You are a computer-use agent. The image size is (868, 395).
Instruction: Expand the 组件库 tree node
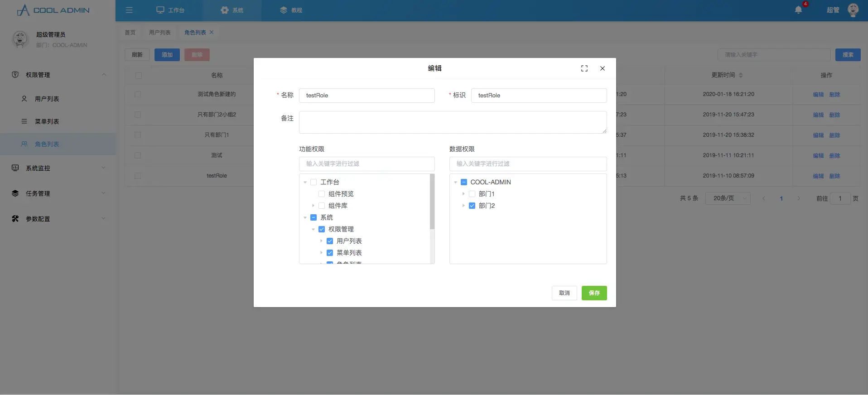tap(313, 206)
